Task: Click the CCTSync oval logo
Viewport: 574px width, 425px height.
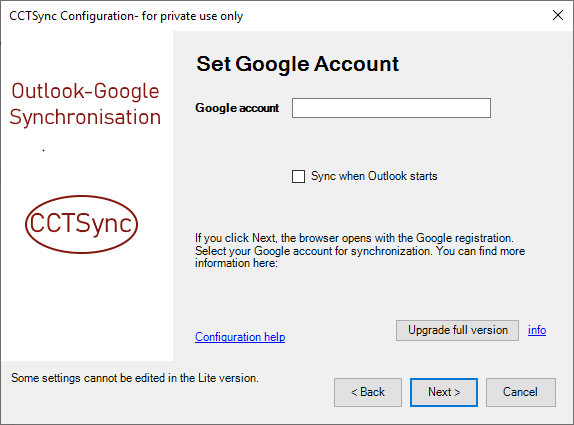Action: (81, 224)
